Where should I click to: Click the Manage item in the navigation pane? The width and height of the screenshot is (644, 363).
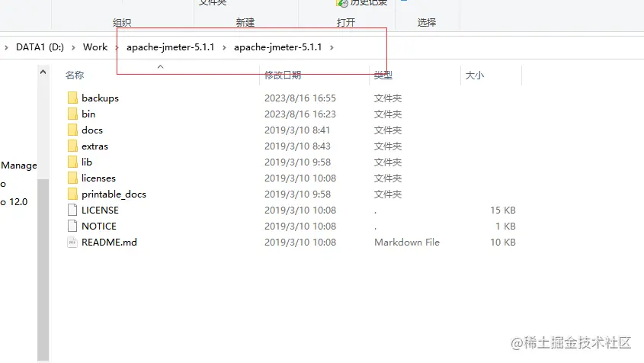tap(19, 165)
